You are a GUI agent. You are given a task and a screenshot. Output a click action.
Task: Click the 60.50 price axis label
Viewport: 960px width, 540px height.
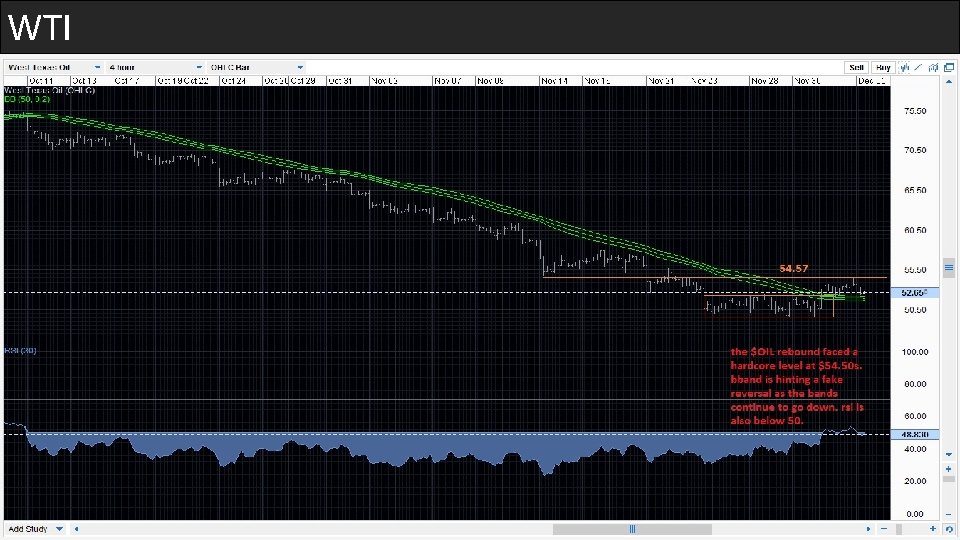point(915,230)
